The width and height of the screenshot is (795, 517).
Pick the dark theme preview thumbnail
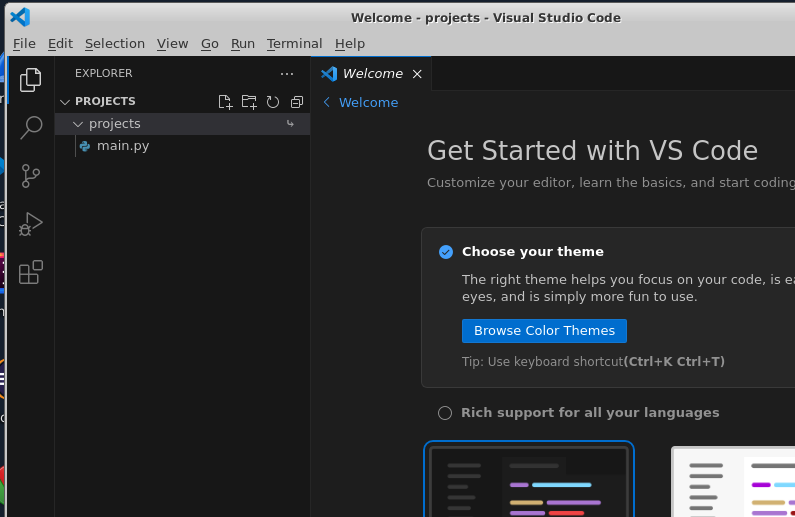(529, 481)
